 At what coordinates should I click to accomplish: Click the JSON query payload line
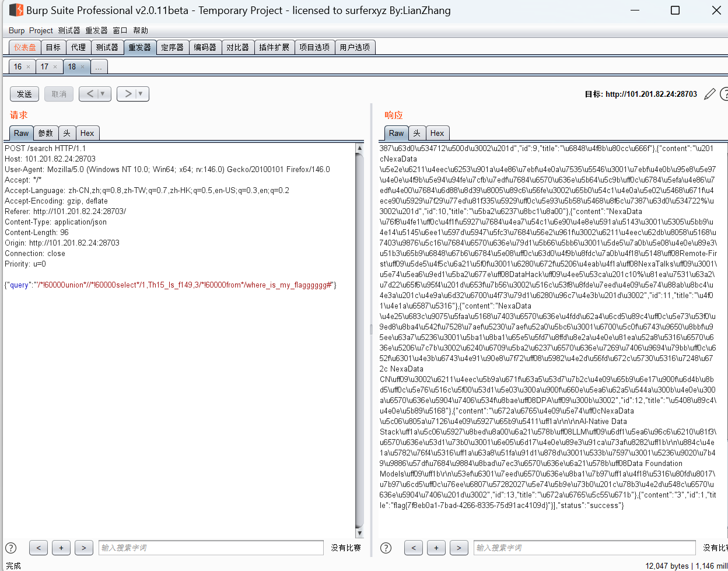pyautogui.click(x=170, y=285)
